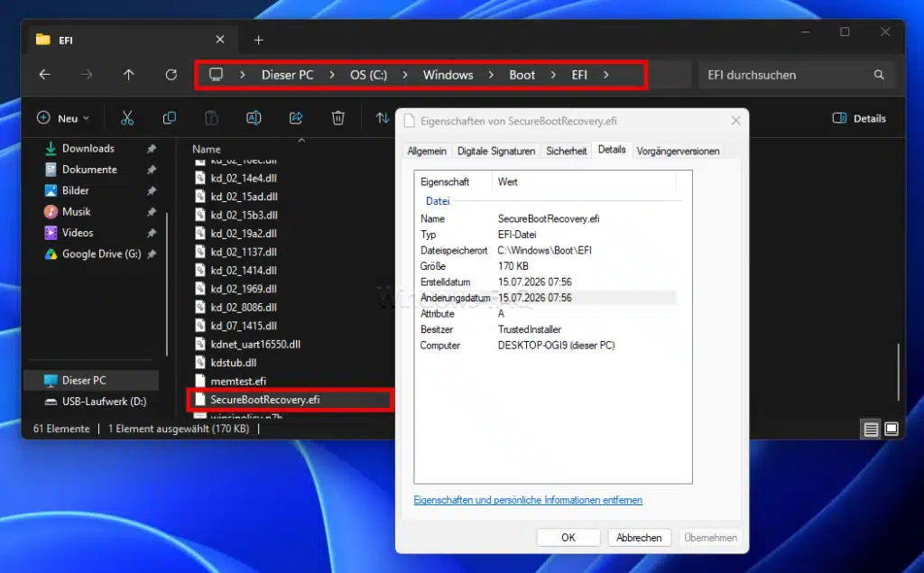
Task: Copy the selected file
Action: (x=169, y=118)
